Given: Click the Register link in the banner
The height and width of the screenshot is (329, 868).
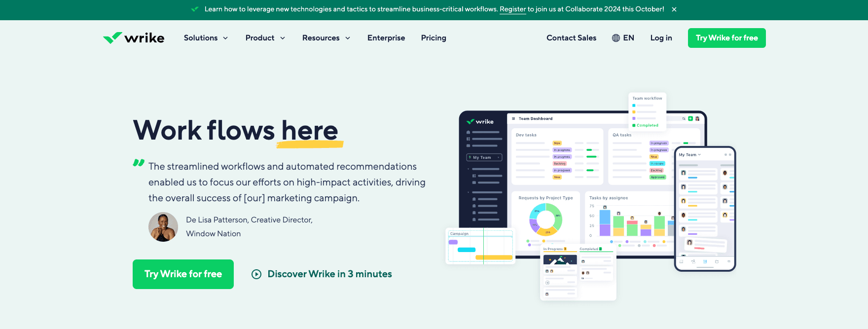Looking at the screenshot, I should 512,9.
